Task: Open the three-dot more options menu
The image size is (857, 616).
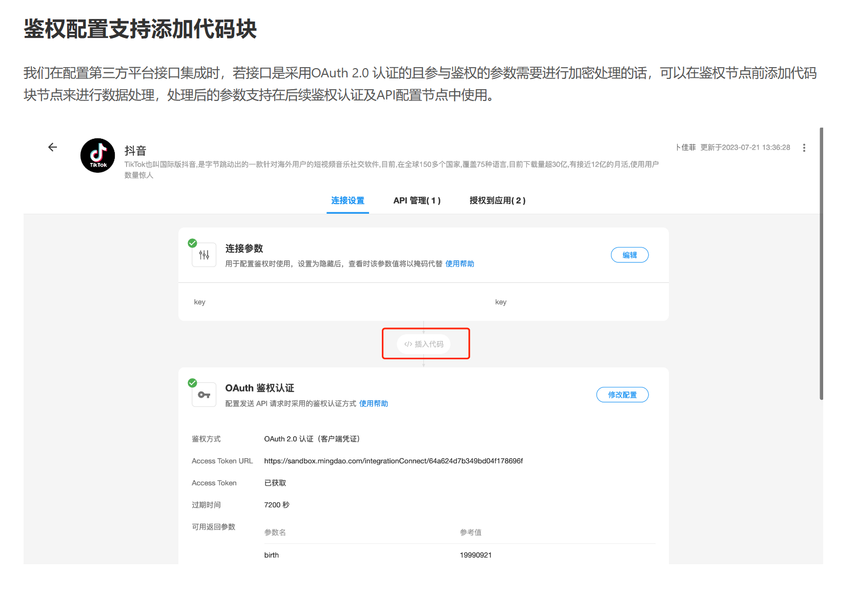Action: [x=804, y=148]
